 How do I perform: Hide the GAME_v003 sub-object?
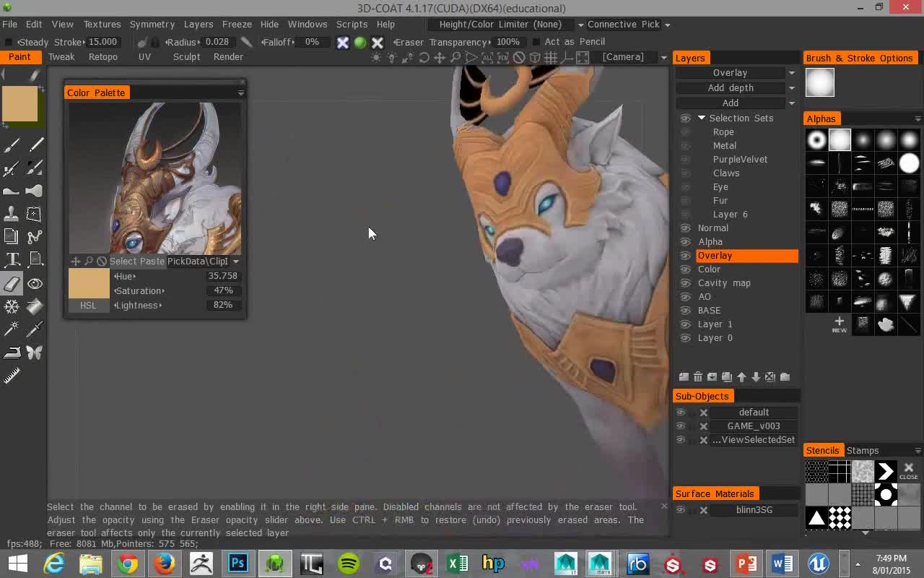(x=680, y=426)
